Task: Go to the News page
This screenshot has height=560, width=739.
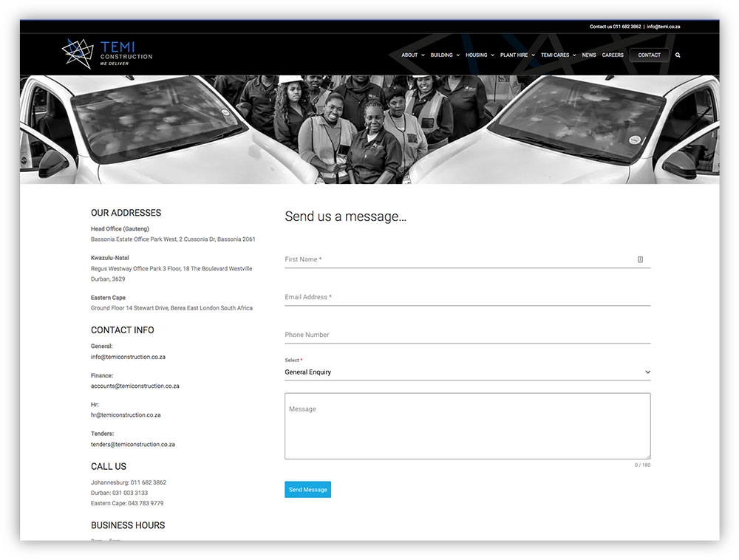Action: 589,55
